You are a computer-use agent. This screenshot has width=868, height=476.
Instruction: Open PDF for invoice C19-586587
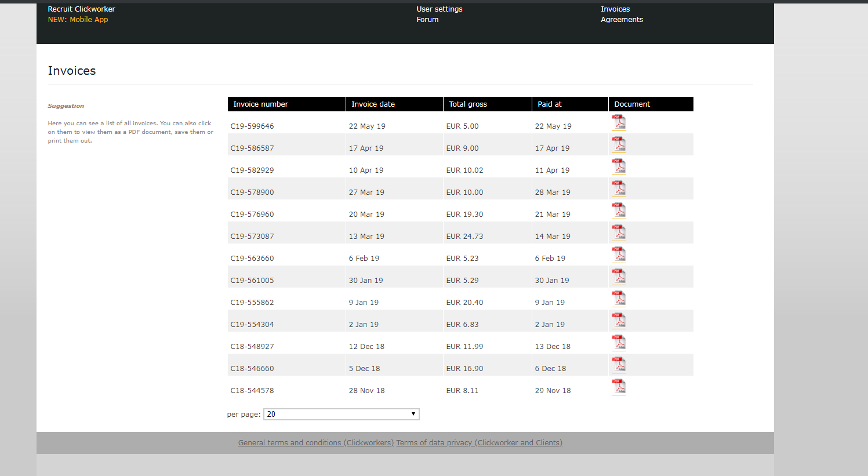(x=619, y=145)
